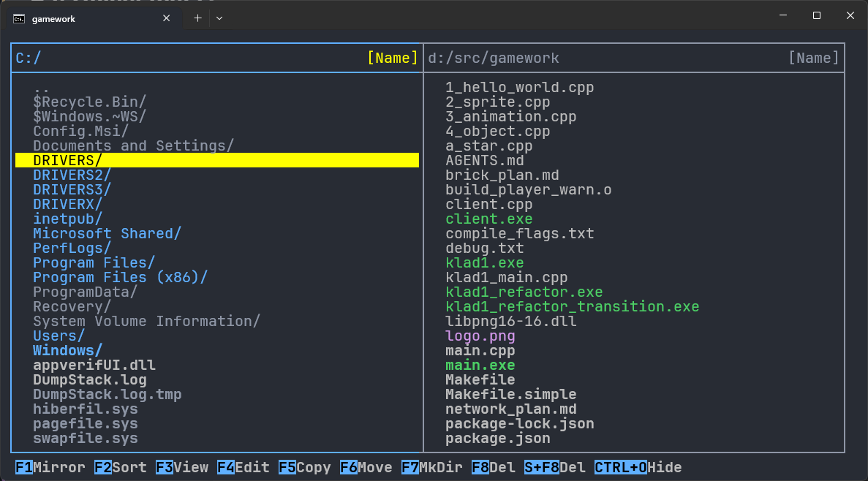
Task: Select 3_animation.cpp file
Action: (x=511, y=117)
